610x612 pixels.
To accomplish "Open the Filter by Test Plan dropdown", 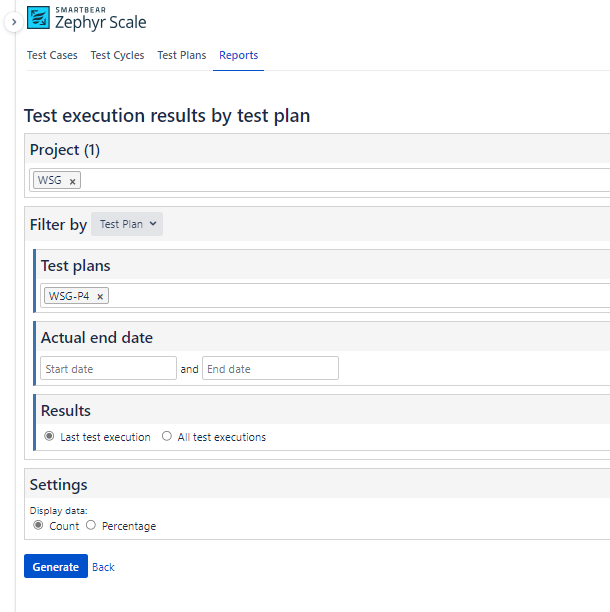I will tap(127, 224).
